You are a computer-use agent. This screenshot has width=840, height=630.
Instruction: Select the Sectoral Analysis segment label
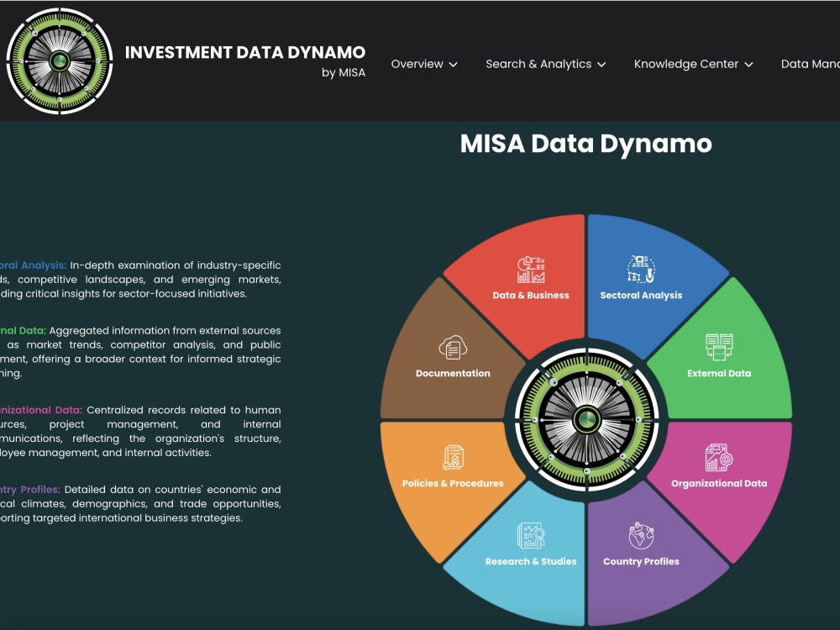click(x=641, y=295)
